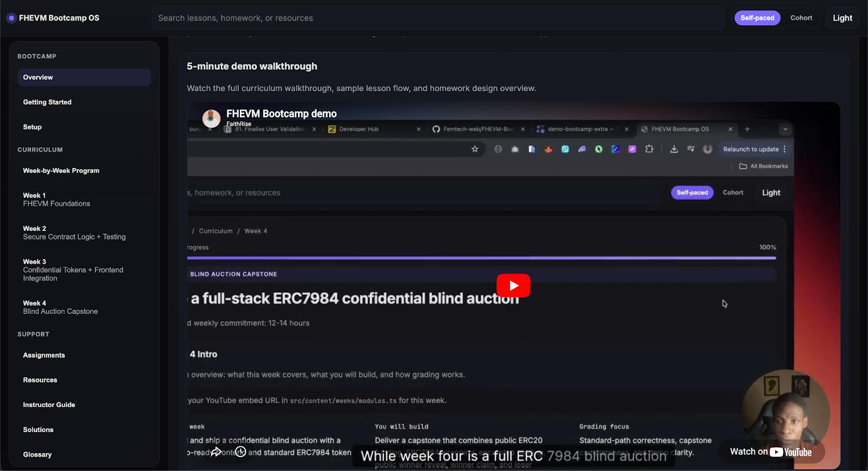Image resolution: width=868 pixels, height=471 pixels.
Task: Open the Glossary sidebar link
Action: (x=84, y=455)
